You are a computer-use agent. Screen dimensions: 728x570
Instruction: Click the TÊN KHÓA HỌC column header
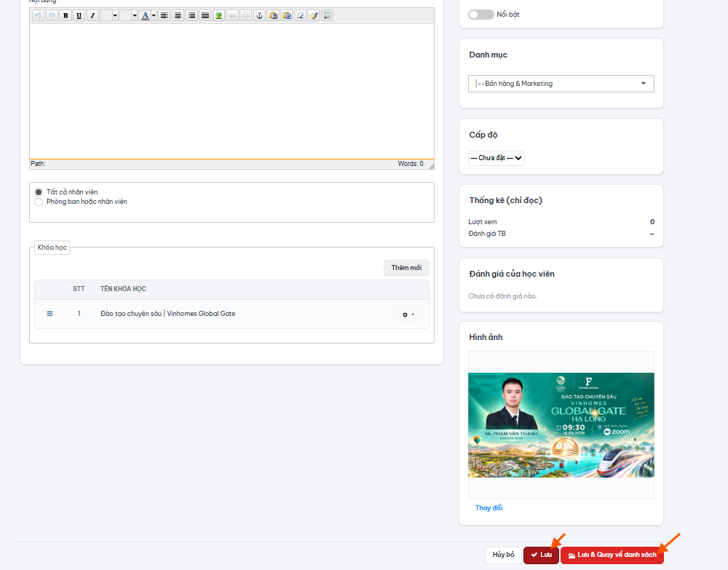[123, 289]
